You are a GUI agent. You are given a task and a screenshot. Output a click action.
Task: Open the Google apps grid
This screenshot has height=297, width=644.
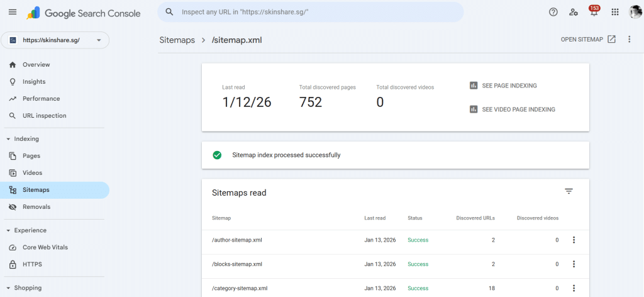pyautogui.click(x=615, y=12)
